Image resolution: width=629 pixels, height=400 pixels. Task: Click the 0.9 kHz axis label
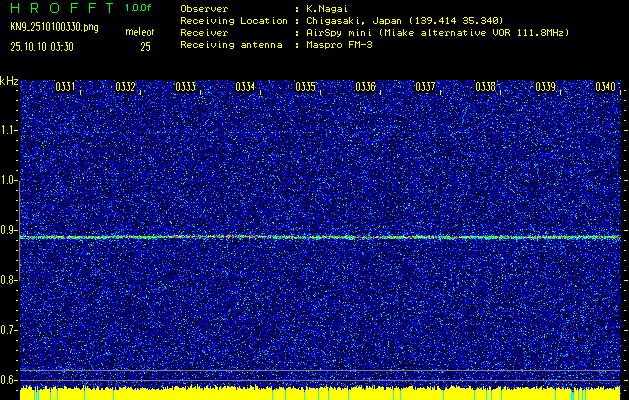[9, 230]
